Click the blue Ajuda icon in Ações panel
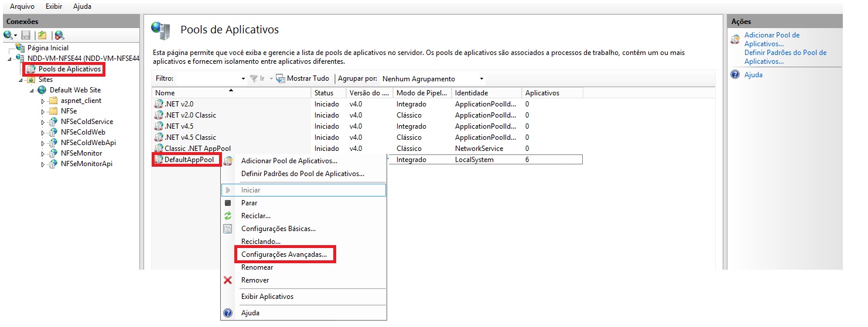Viewport: 868px width, 327px height. coord(735,75)
